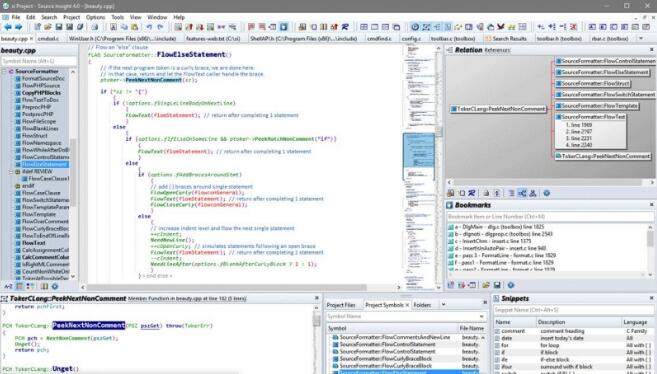Open the File menu

click(x=16, y=17)
